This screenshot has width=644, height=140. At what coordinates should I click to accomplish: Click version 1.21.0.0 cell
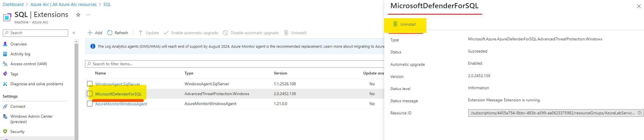280,104
